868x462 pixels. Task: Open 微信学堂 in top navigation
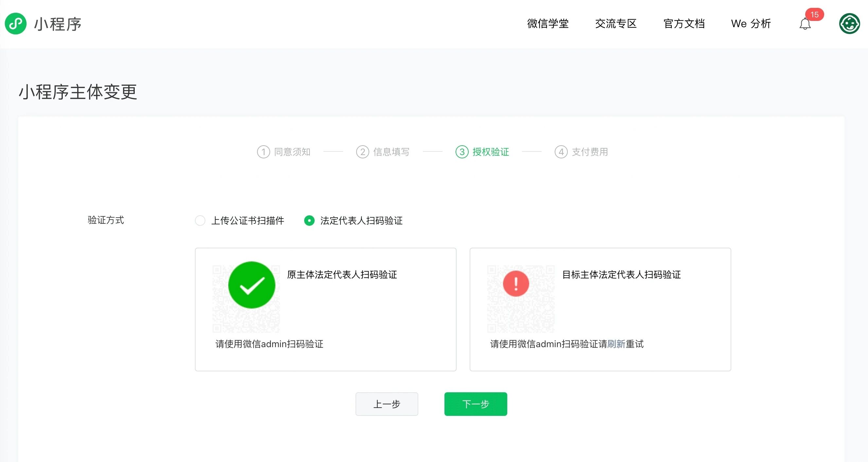[548, 24]
